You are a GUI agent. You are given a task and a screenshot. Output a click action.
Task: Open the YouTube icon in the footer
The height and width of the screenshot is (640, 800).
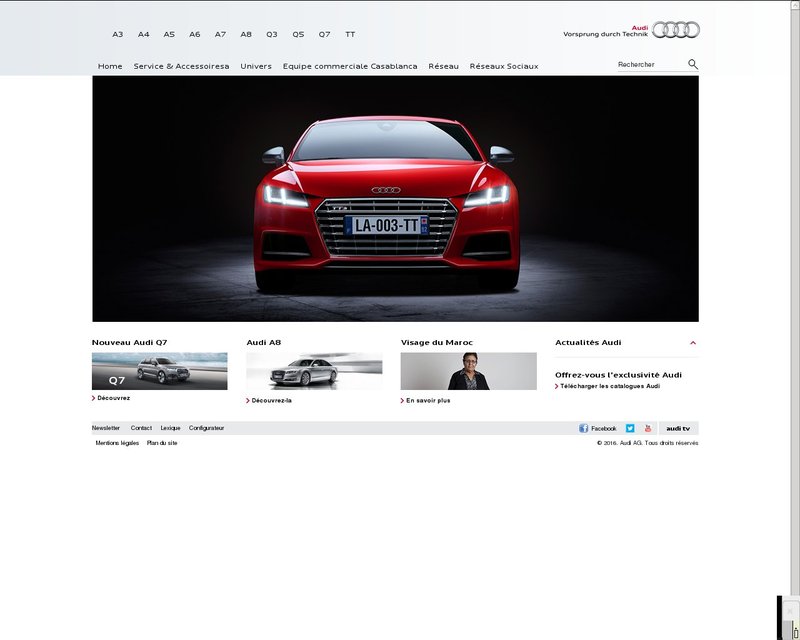point(647,428)
